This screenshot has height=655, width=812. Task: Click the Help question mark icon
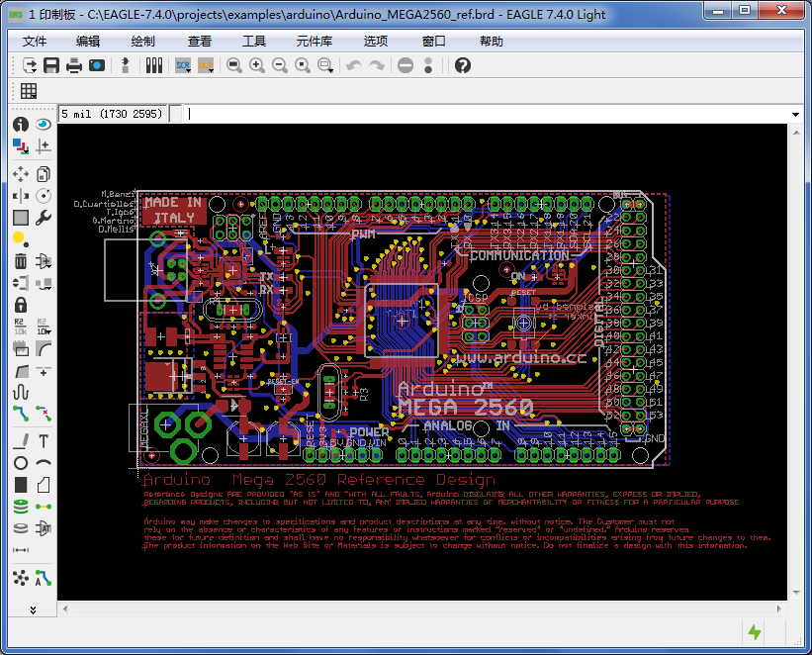(463, 65)
